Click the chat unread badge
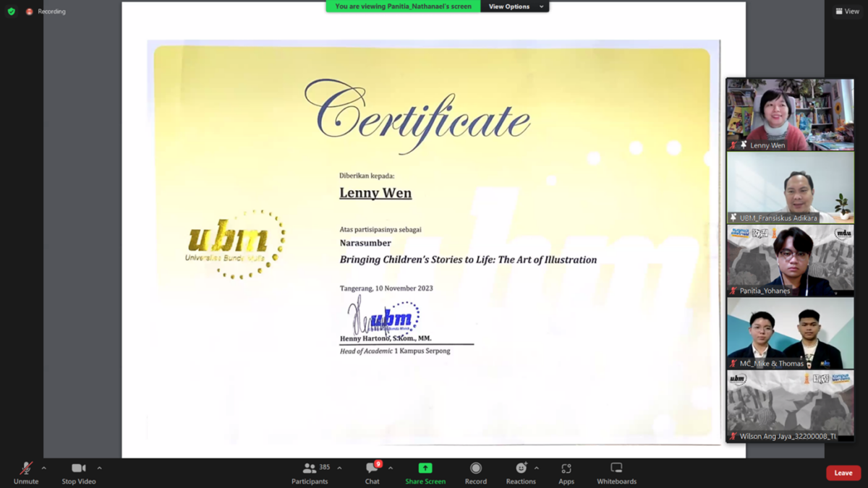The image size is (868, 488). (x=378, y=464)
